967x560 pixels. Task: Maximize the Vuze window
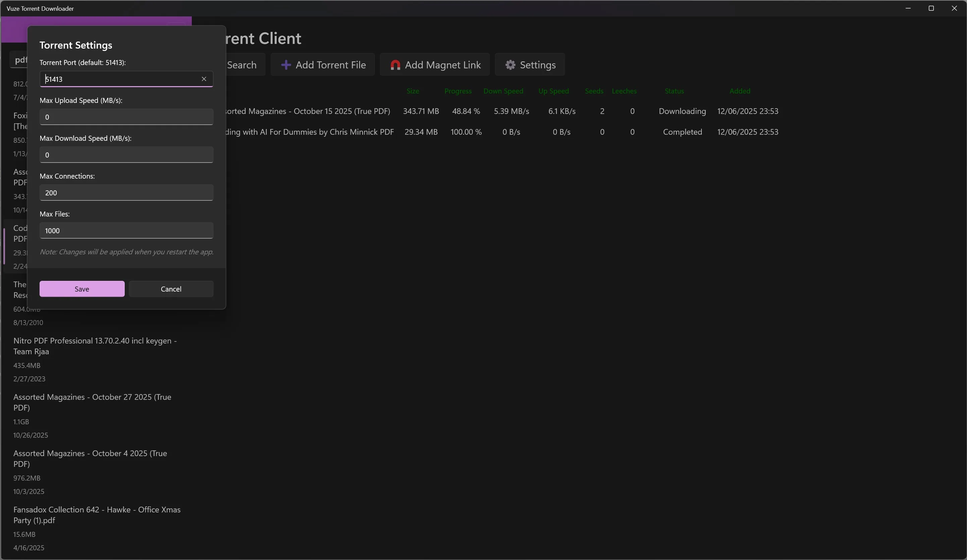click(931, 8)
